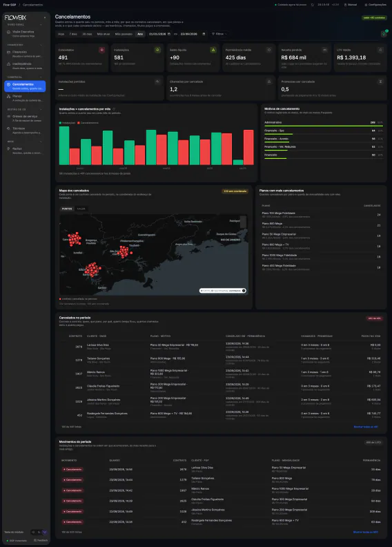
Task: Expand the Flowbix workspace selector chevron
Action: (x=45, y=17)
